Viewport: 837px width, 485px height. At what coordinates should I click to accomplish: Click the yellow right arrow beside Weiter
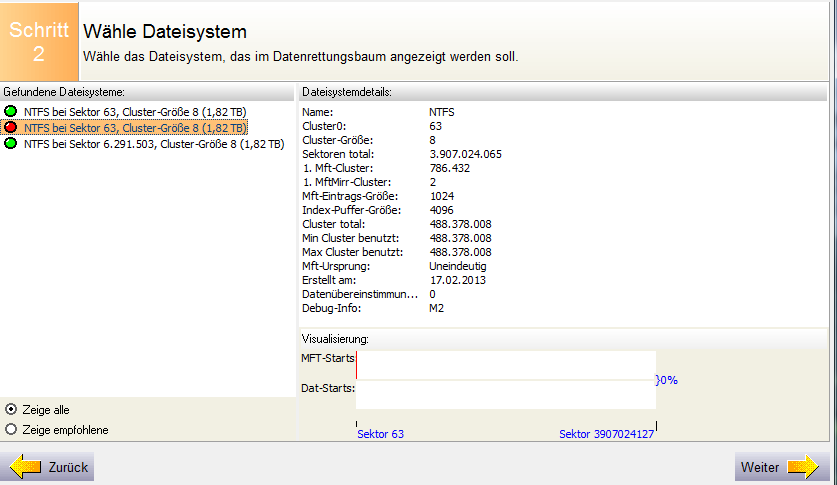(803, 467)
